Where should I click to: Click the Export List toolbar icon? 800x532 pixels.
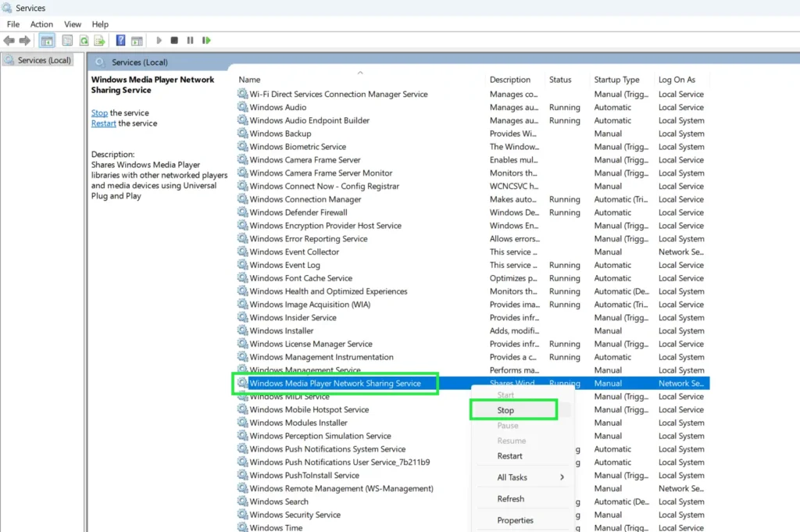[100, 40]
